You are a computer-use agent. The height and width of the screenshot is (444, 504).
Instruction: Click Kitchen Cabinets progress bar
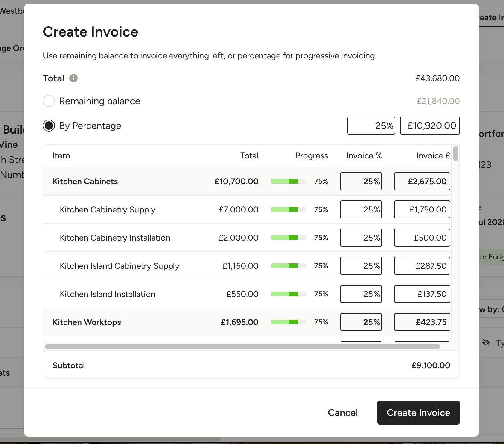coord(288,181)
